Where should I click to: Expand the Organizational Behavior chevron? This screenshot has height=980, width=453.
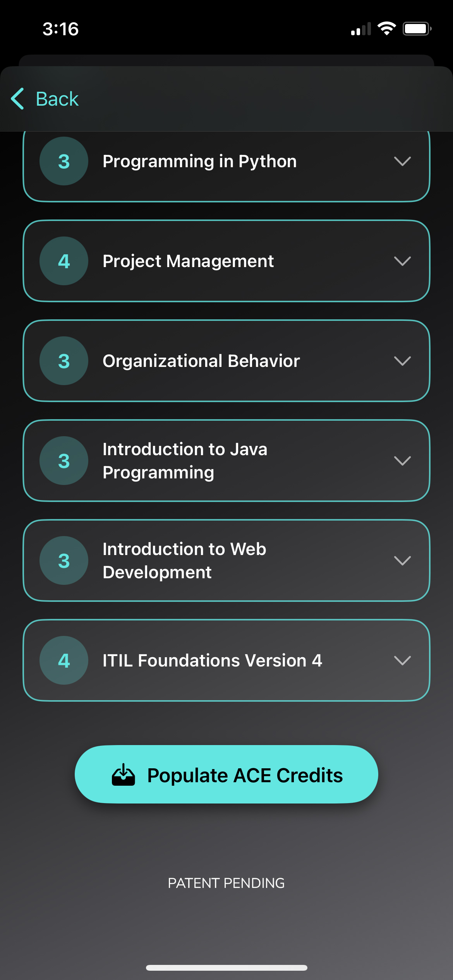(x=402, y=361)
